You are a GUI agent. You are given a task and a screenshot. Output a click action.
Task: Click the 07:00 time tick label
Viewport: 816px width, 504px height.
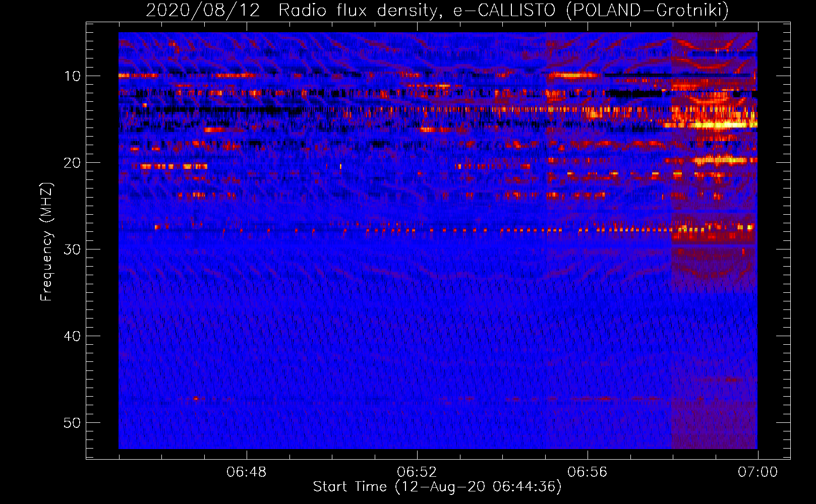757,472
